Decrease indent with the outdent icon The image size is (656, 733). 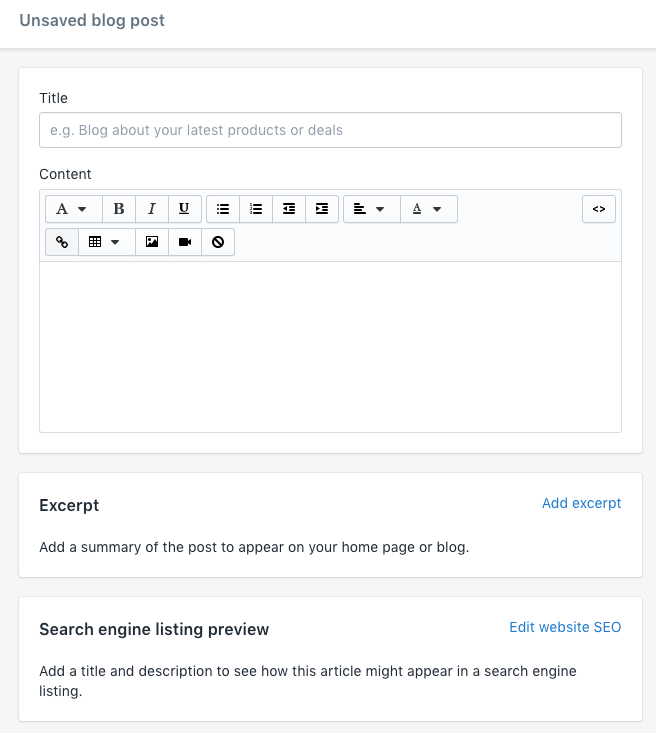(x=289, y=209)
